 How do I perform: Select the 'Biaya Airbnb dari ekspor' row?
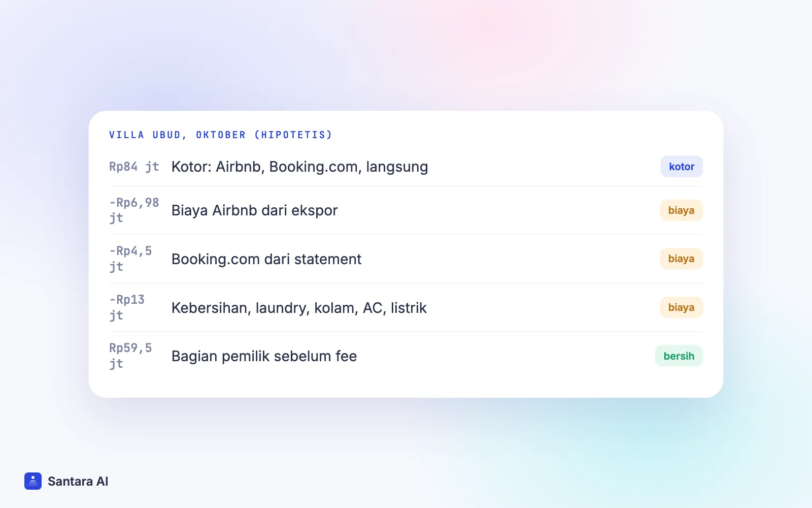click(x=406, y=210)
